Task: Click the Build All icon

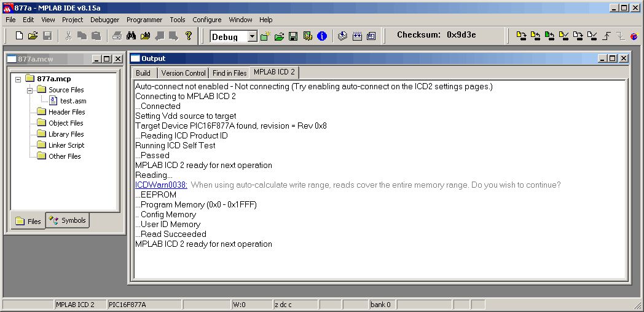Action: 357,36
